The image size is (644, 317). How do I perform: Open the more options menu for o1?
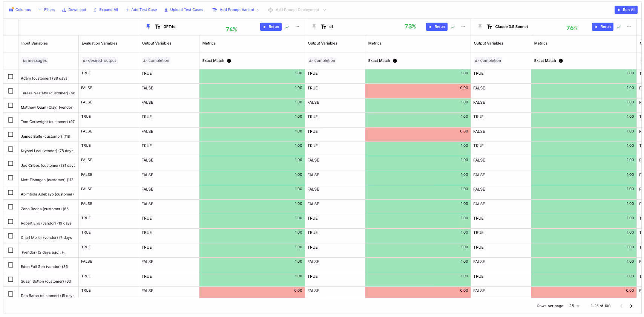(x=463, y=27)
